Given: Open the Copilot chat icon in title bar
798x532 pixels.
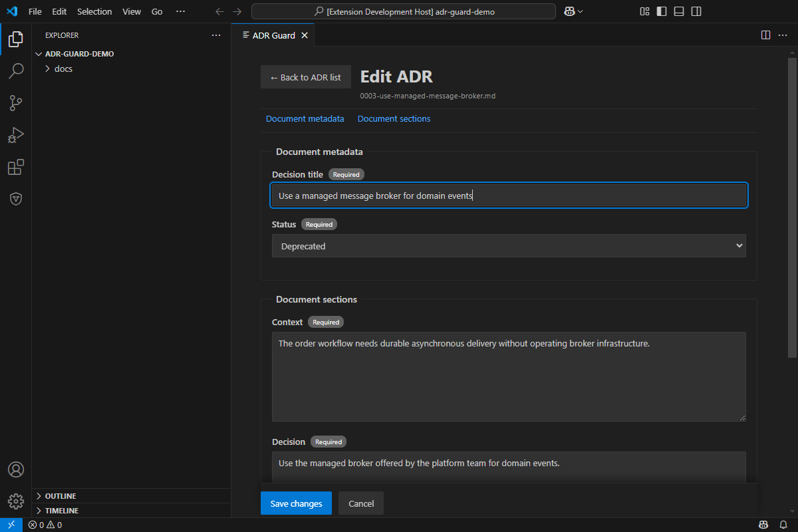Looking at the screenshot, I should click(x=569, y=11).
